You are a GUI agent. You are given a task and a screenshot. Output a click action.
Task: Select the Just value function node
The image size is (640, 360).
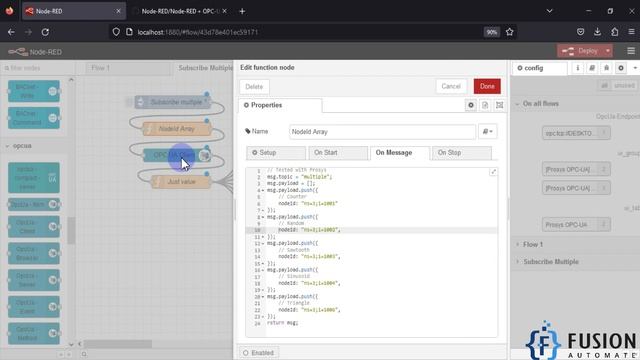pyautogui.click(x=181, y=182)
